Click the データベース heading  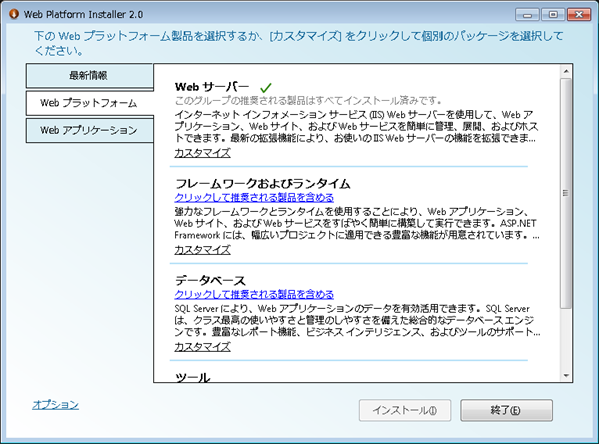(x=210, y=281)
